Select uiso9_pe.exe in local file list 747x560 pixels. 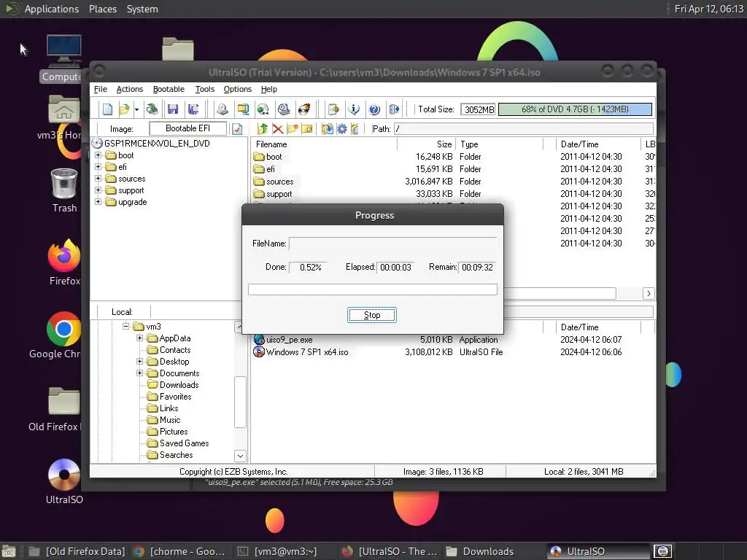pos(289,340)
